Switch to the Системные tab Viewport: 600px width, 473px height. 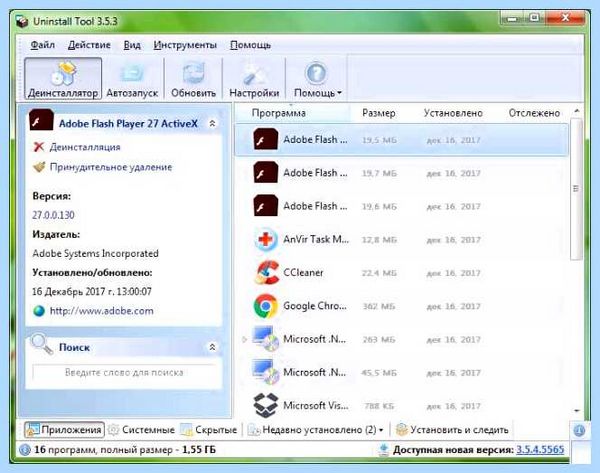[142, 430]
